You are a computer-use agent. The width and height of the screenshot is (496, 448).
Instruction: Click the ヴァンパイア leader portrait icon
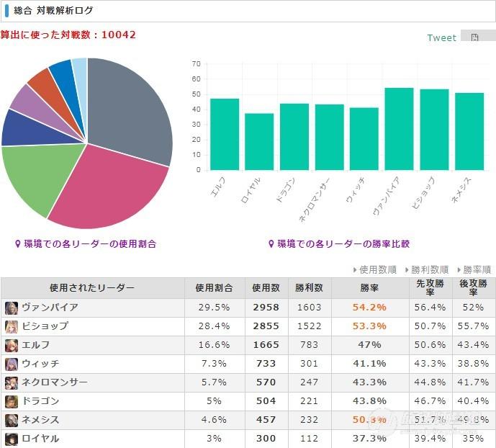[x=12, y=308]
